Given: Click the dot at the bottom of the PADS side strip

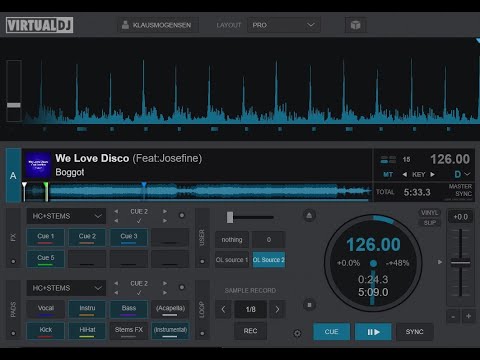Looking at the screenshot, I should [13, 333].
